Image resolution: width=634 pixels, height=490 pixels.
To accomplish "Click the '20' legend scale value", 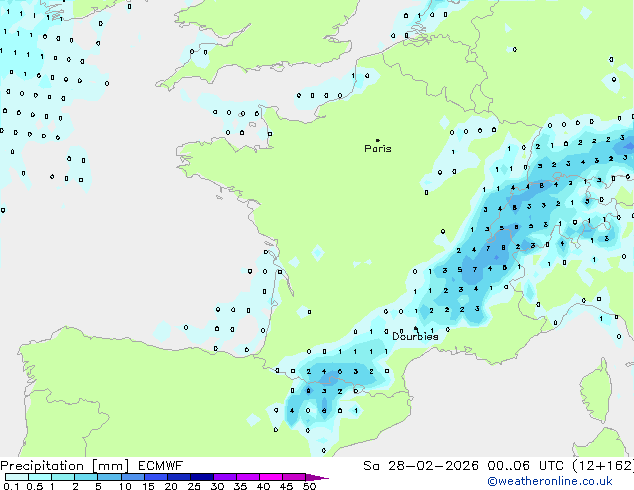I will 171,486.
